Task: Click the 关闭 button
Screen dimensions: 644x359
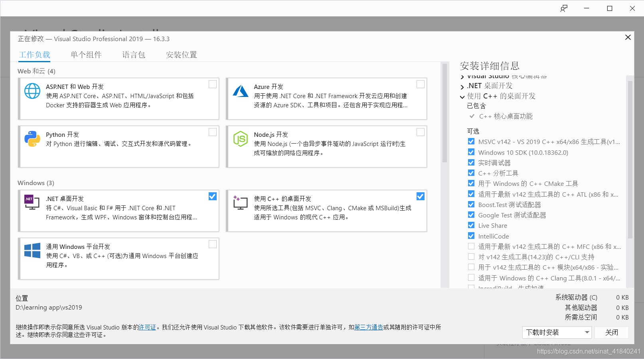Action: pos(611,332)
